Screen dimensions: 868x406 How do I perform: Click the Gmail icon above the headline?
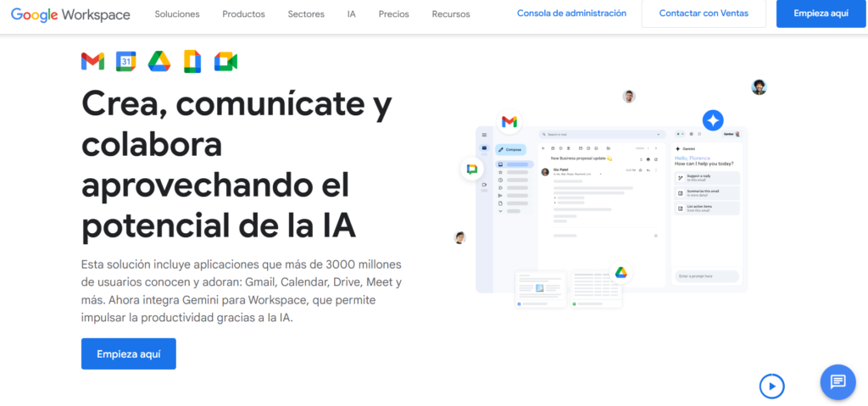point(92,61)
